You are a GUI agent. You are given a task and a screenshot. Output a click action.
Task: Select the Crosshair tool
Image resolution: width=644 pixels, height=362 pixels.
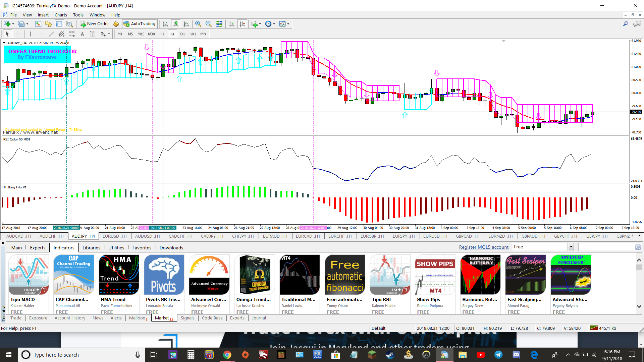[x=18, y=34]
